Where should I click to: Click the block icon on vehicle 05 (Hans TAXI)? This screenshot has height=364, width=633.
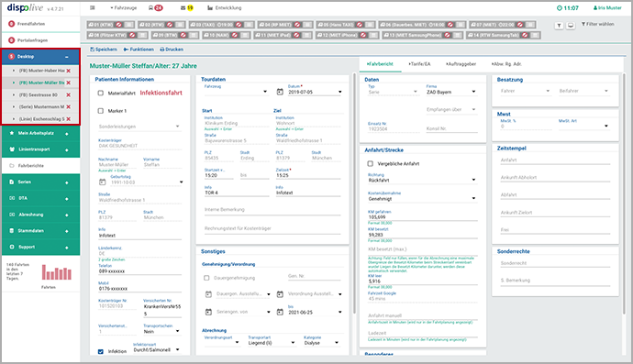(x=360, y=25)
